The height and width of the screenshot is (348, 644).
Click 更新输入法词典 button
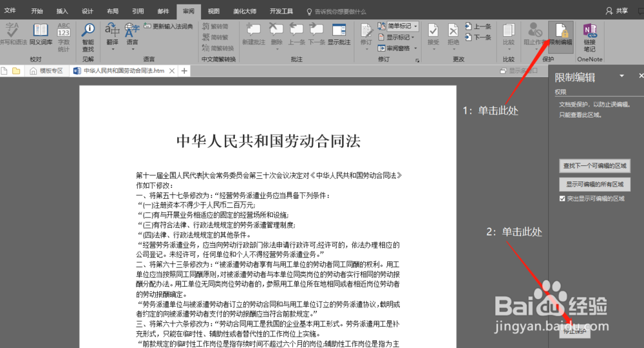click(168, 26)
